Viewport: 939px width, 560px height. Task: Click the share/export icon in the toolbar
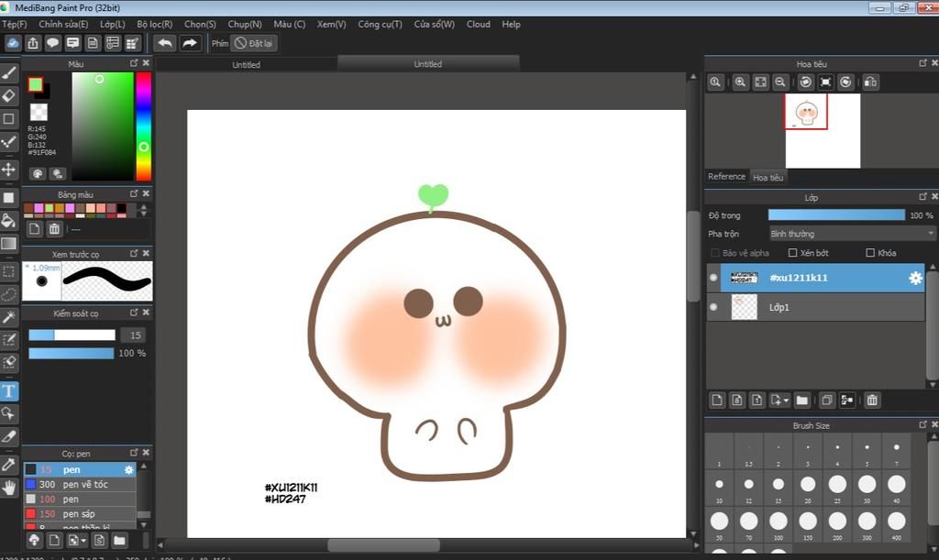[x=33, y=43]
